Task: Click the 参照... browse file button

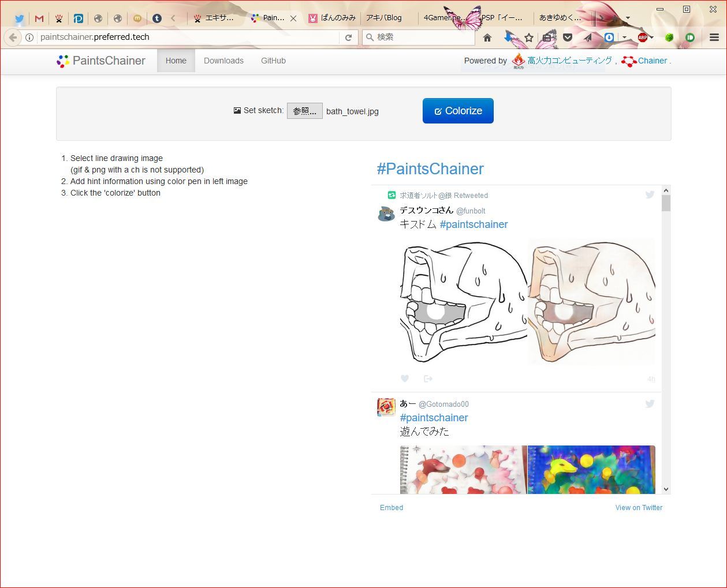Action: (x=305, y=111)
